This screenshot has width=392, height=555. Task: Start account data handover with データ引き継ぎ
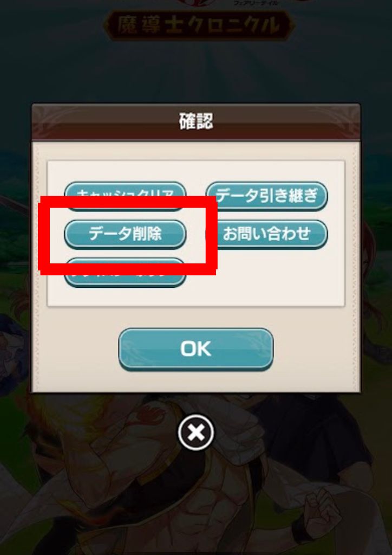[x=266, y=196]
